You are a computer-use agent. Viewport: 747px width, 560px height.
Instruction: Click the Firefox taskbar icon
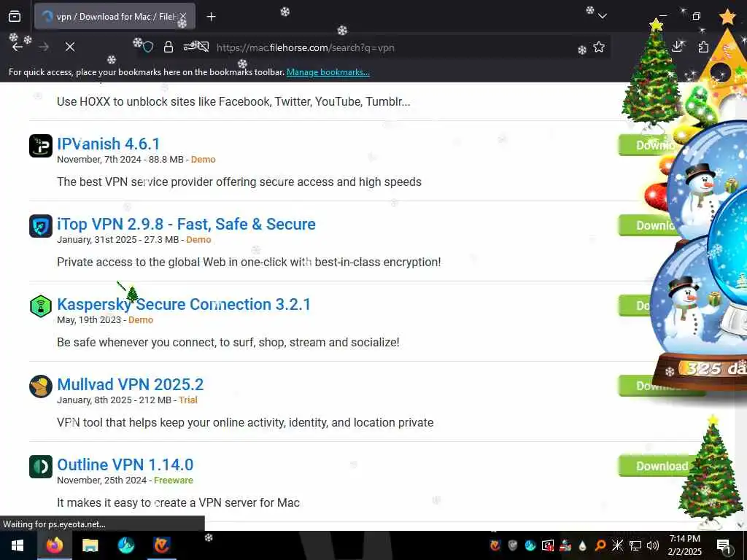tap(54, 545)
